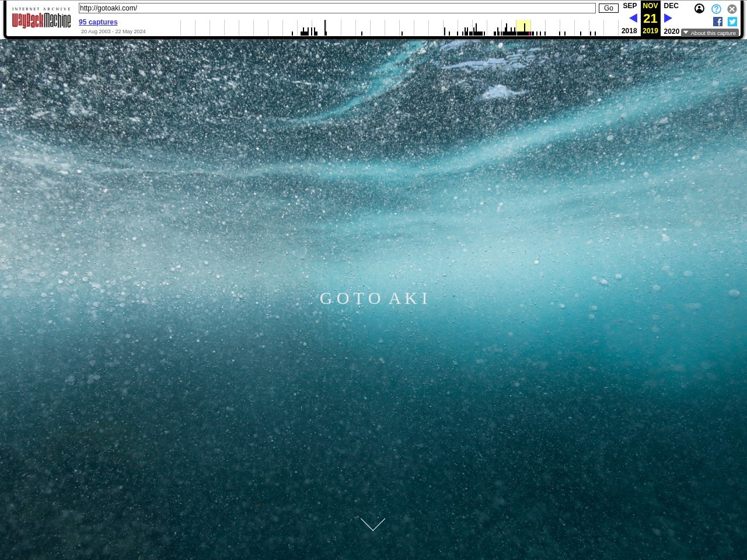This screenshot has height=560, width=747.
Task: Select year 2018 in the toolbar
Action: pyautogui.click(x=629, y=31)
